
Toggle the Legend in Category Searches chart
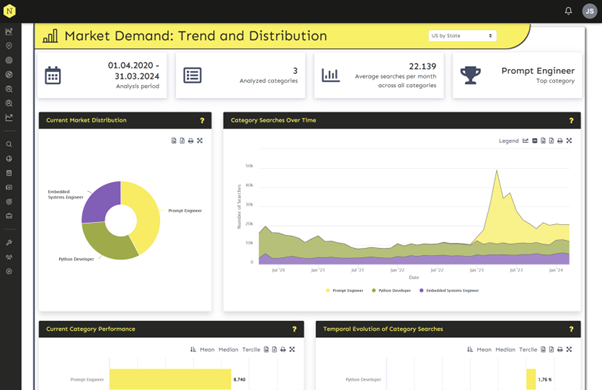[509, 141]
